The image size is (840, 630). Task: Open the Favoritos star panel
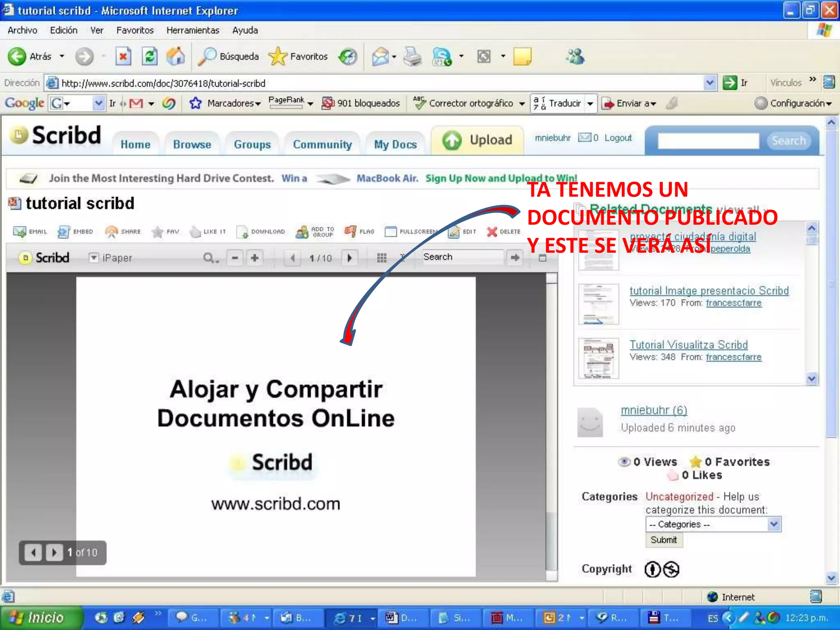coord(298,57)
